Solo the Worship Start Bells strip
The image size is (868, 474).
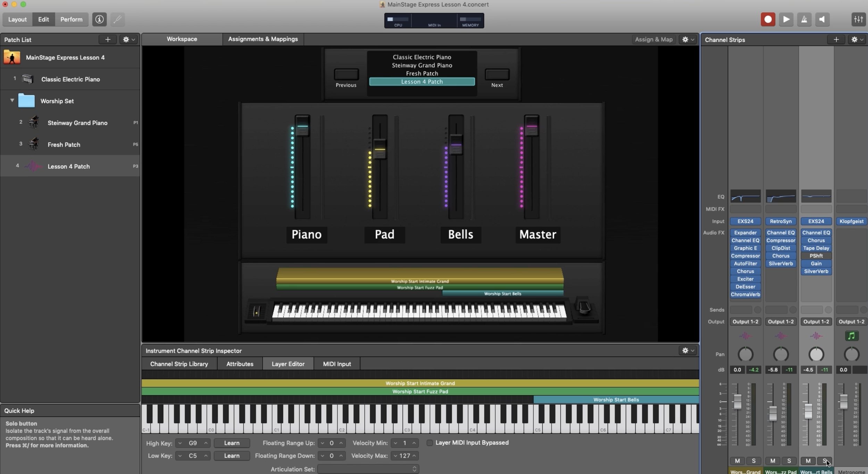[x=825, y=461]
